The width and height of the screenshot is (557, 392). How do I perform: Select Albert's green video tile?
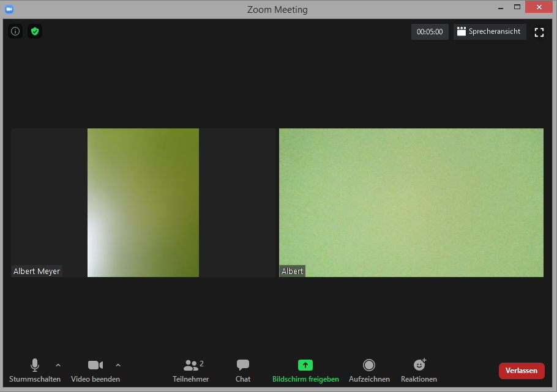pos(411,202)
